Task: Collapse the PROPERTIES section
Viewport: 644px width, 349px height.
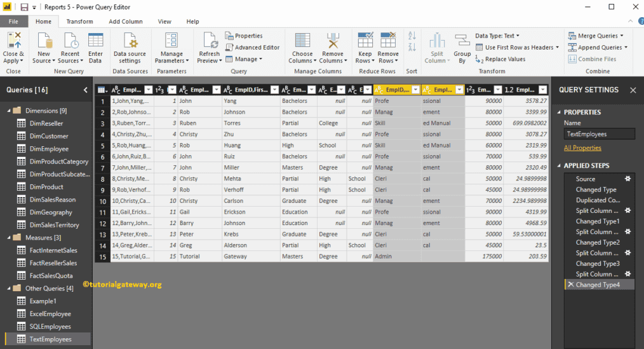Action: [x=559, y=113]
